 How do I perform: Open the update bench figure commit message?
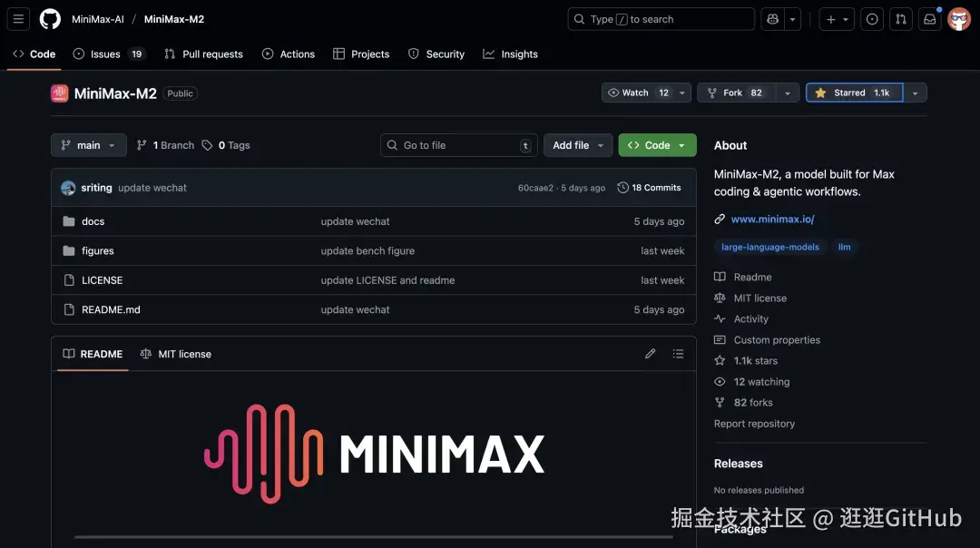click(367, 250)
